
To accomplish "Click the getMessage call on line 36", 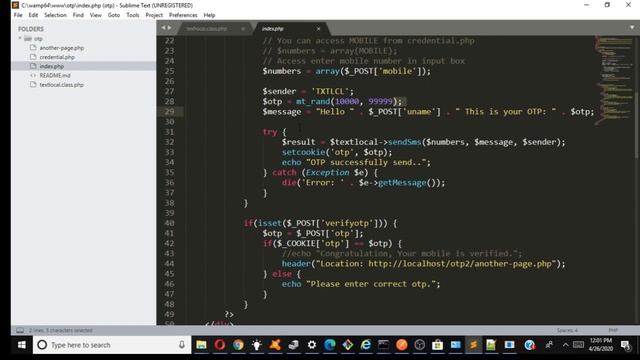I will pyautogui.click(x=402, y=182).
